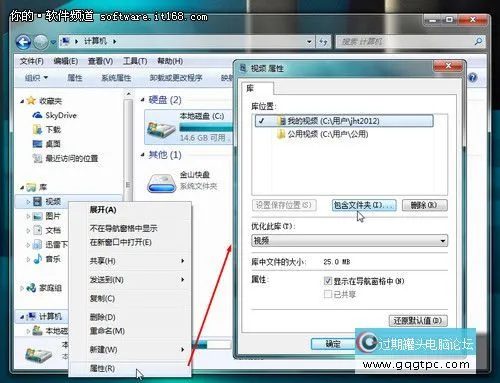Click 卸载或更改程序 in the toolbar
500x383 pixels.
(x=176, y=78)
